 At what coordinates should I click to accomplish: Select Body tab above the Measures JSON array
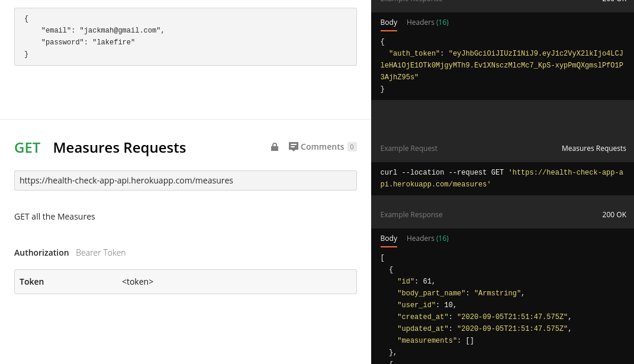(x=388, y=239)
